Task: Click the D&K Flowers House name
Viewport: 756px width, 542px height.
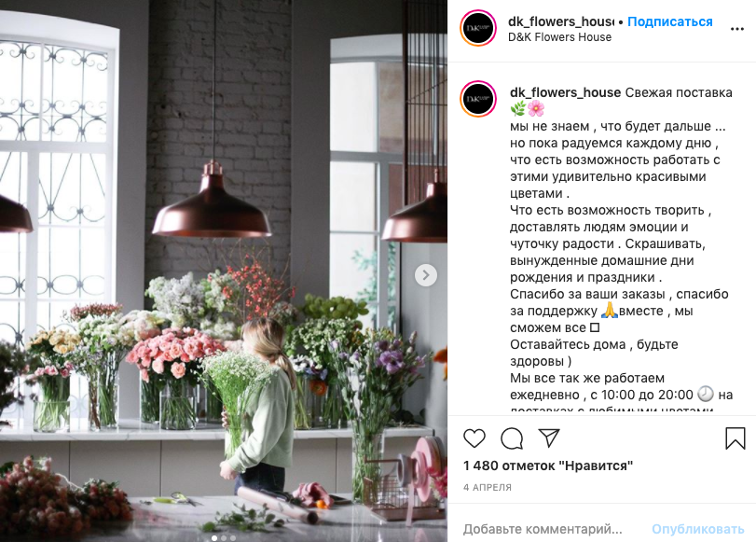Action: point(559,37)
